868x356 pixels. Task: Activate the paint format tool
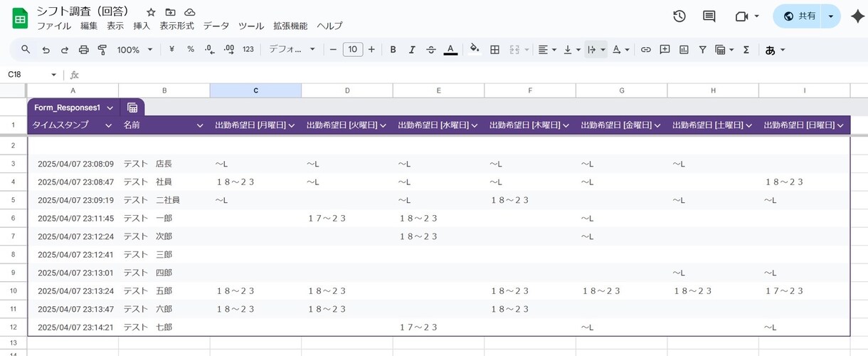(102, 50)
